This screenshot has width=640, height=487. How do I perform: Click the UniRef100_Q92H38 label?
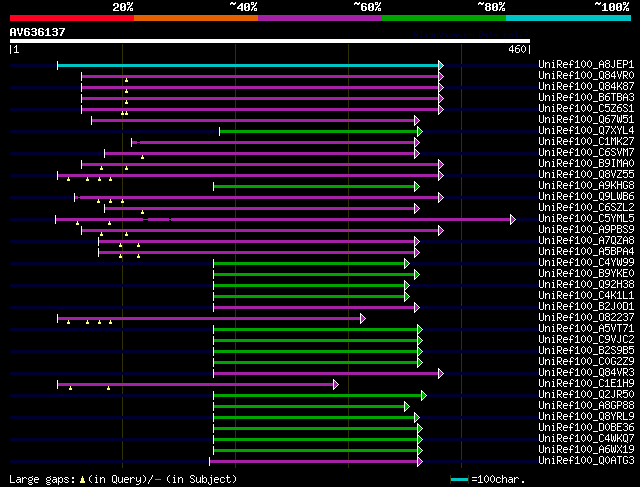click(x=586, y=285)
